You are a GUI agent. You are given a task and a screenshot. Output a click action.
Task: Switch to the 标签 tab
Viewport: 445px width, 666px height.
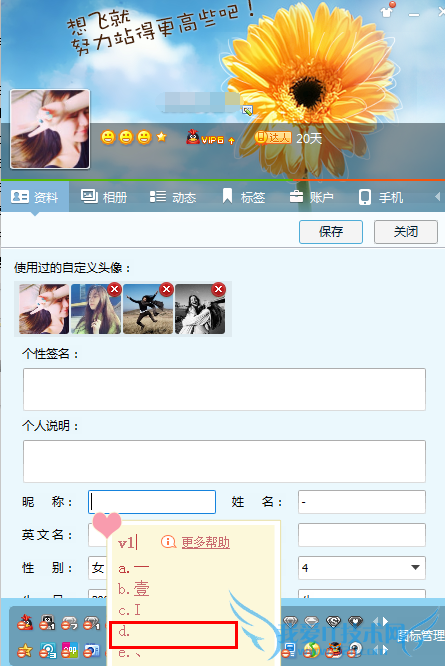[244, 197]
